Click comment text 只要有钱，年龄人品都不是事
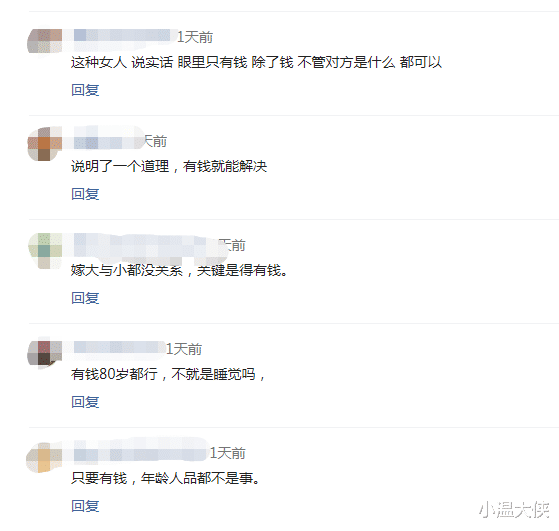 pyautogui.click(x=165, y=478)
